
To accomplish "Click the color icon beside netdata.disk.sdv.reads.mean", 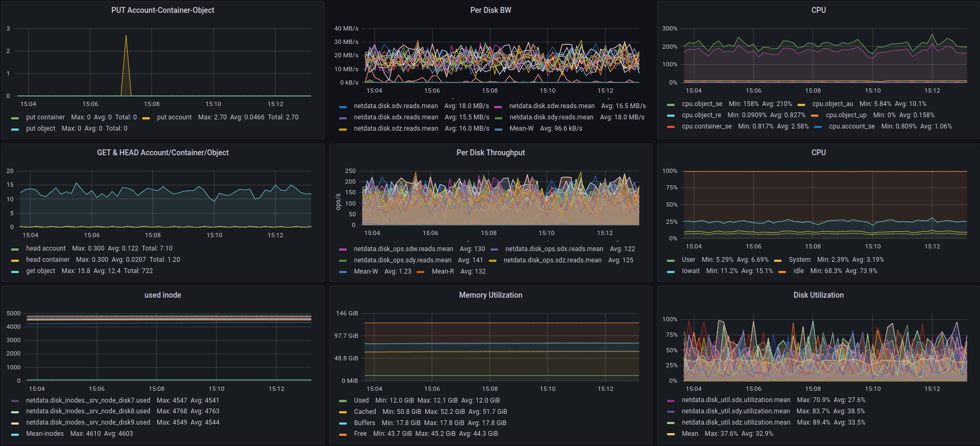I will tap(343, 107).
